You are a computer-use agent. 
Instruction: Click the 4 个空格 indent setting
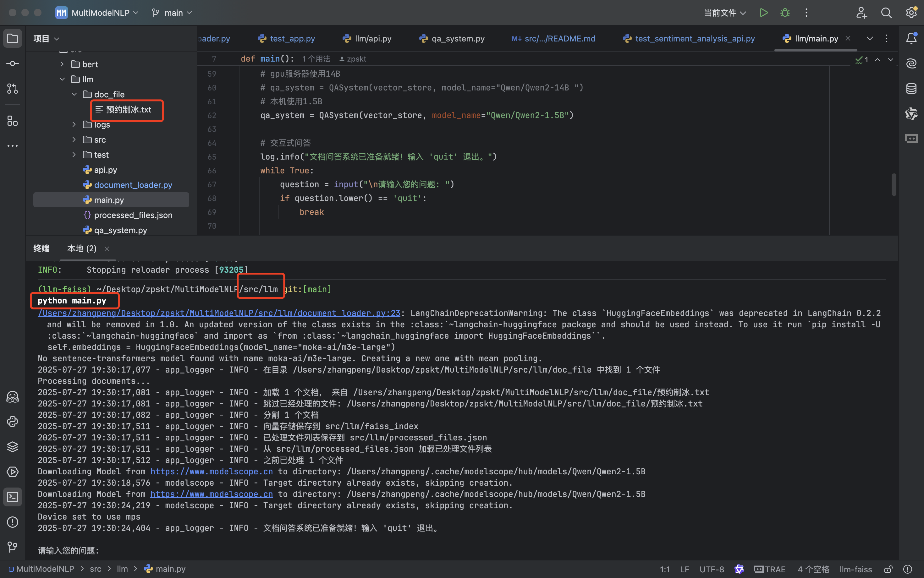click(x=813, y=569)
